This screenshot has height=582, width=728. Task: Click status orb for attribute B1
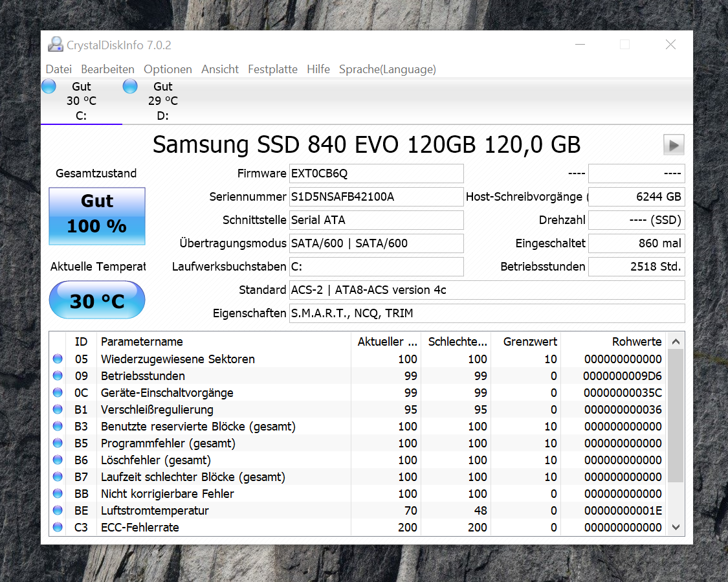click(58, 409)
